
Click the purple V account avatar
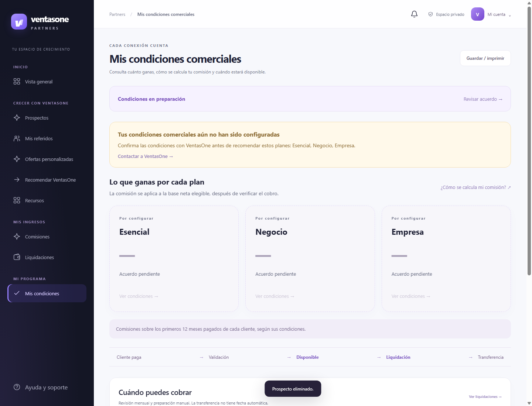coord(477,14)
